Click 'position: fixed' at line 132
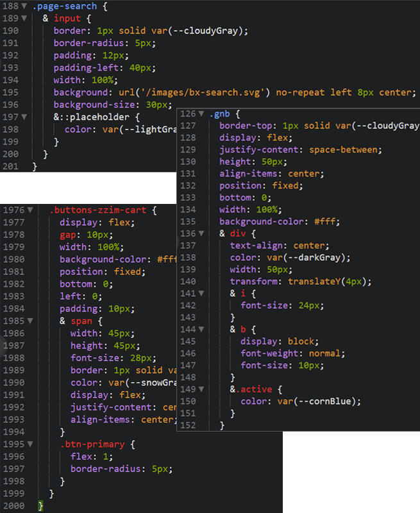Image resolution: width=420 pixels, height=513 pixels. point(261,186)
